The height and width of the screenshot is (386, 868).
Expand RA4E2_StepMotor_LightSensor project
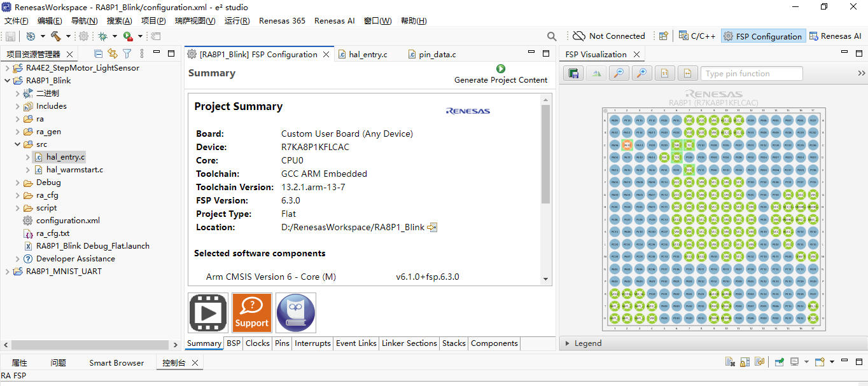(7, 68)
